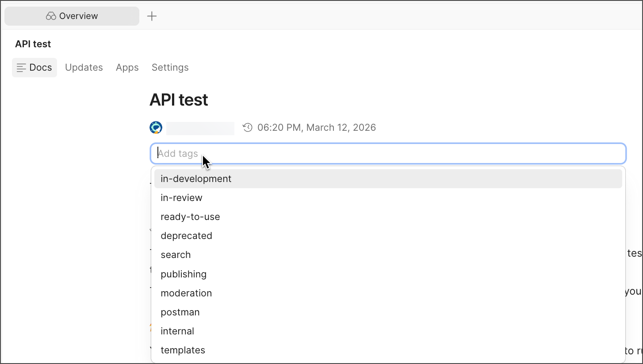Click the author avatar icon
Screen dimensions: 643x364
[x=156, y=128]
